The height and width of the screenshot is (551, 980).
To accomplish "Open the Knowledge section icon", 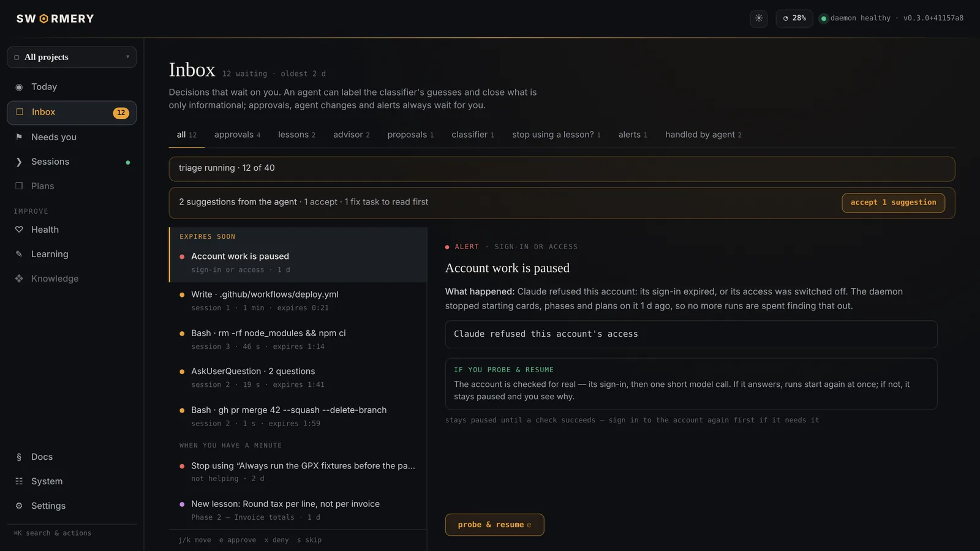I will [19, 279].
